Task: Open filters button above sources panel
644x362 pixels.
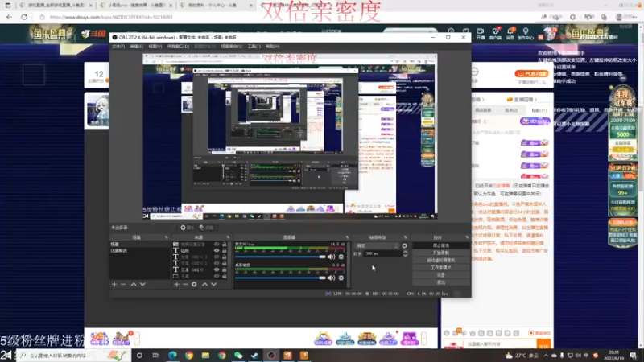Action: pos(206,228)
